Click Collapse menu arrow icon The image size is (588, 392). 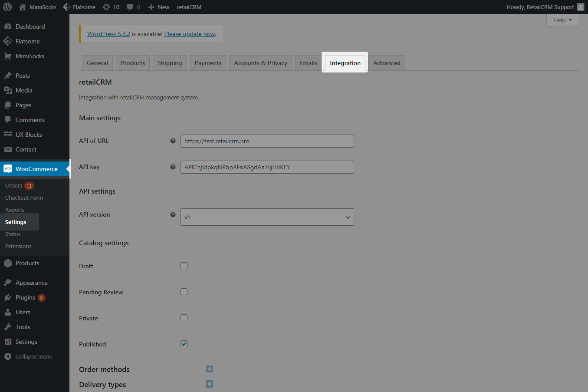click(x=8, y=356)
